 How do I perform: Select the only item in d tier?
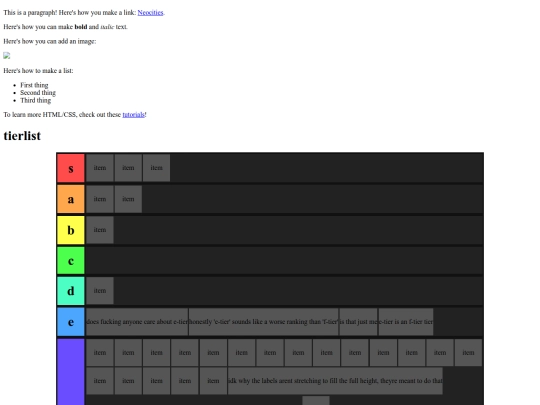point(100,291)
